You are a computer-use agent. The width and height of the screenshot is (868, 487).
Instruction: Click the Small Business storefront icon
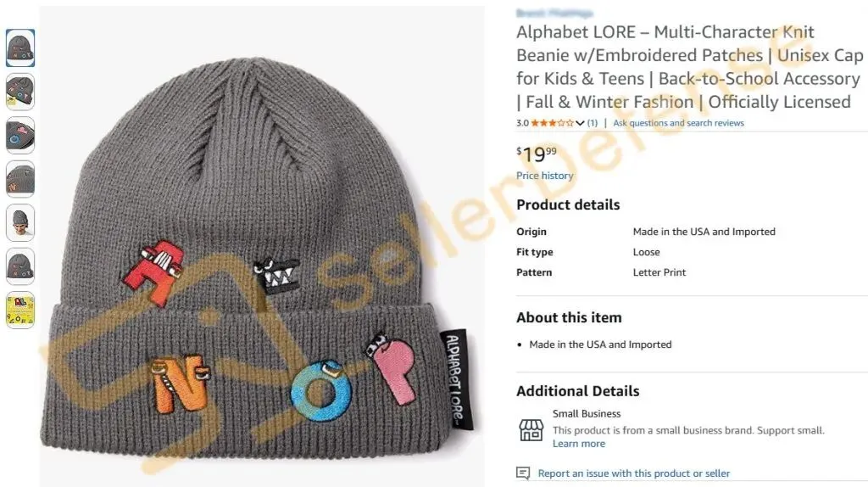(531, 429)
